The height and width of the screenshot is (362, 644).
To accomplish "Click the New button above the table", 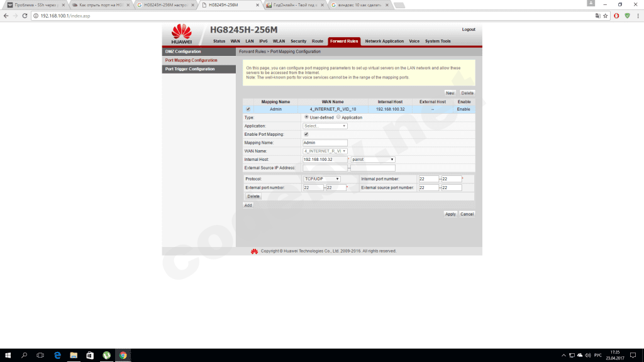I will [450, 93].
